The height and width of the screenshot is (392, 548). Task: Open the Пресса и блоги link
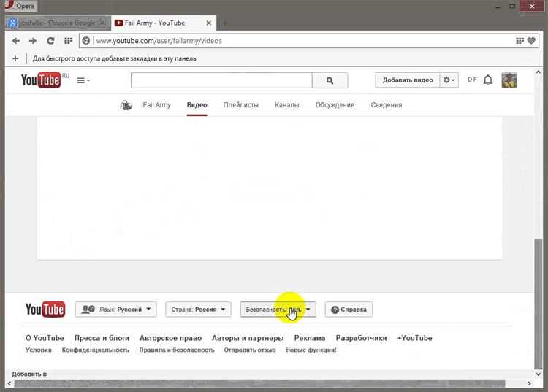tap(102, 338)
